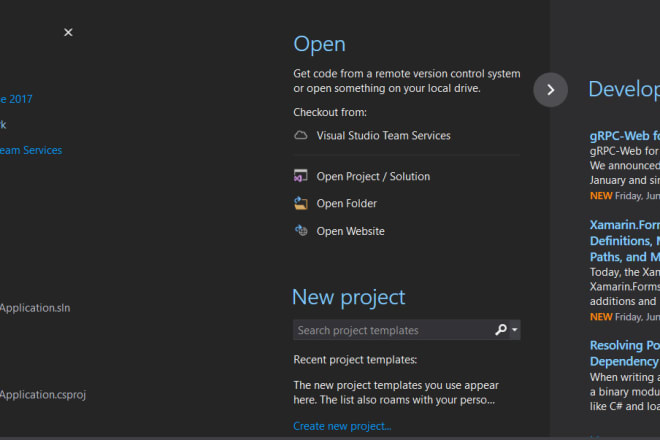
Task: Click the Open Project / Solution icon
Action: tap(301, 176)
